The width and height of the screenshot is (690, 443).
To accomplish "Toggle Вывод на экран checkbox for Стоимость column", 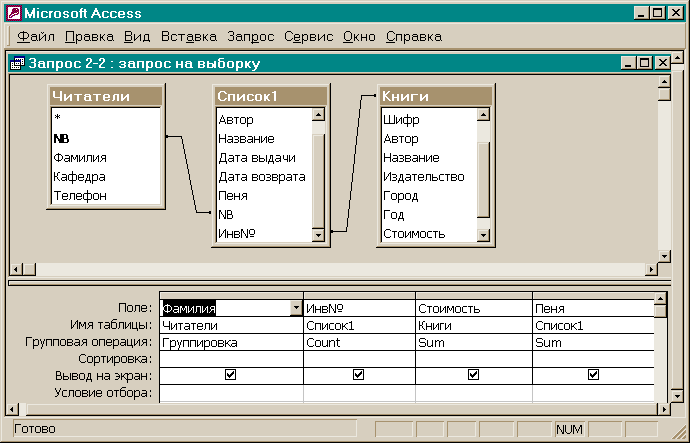I will point(473,374).
